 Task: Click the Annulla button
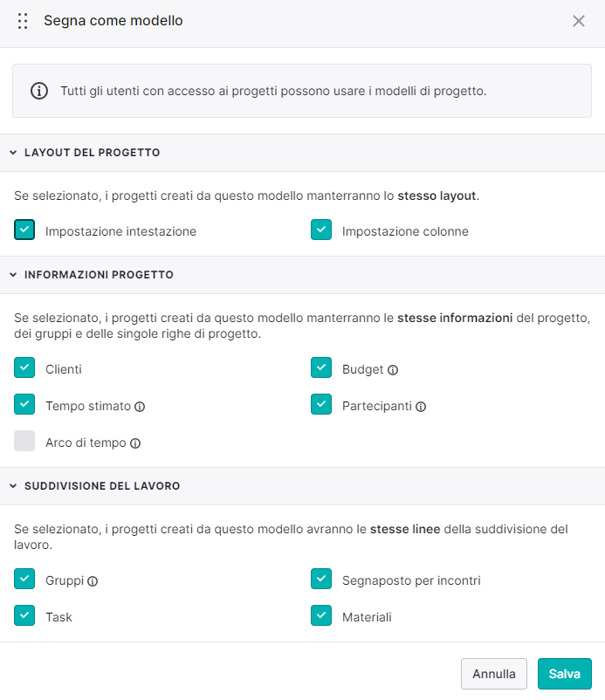click(494, 674)
